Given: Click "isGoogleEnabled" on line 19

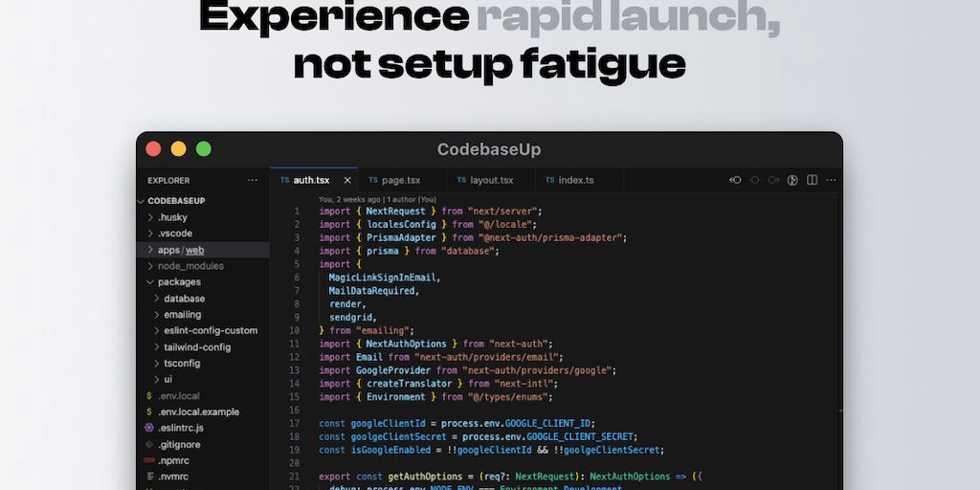Looking at the screenshot, I should (x=390, y=450).
